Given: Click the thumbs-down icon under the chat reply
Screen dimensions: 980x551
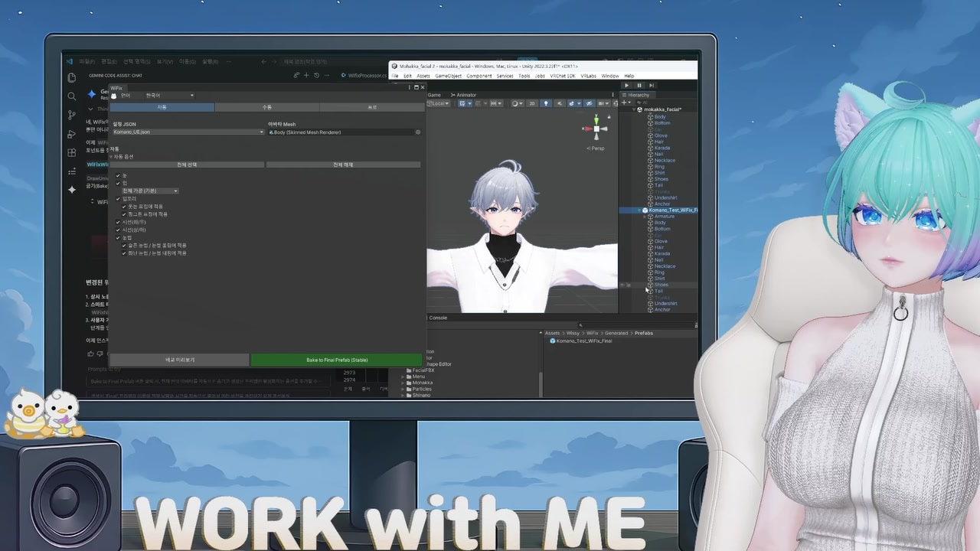Looking at the screenshot, I should (99, 354).
